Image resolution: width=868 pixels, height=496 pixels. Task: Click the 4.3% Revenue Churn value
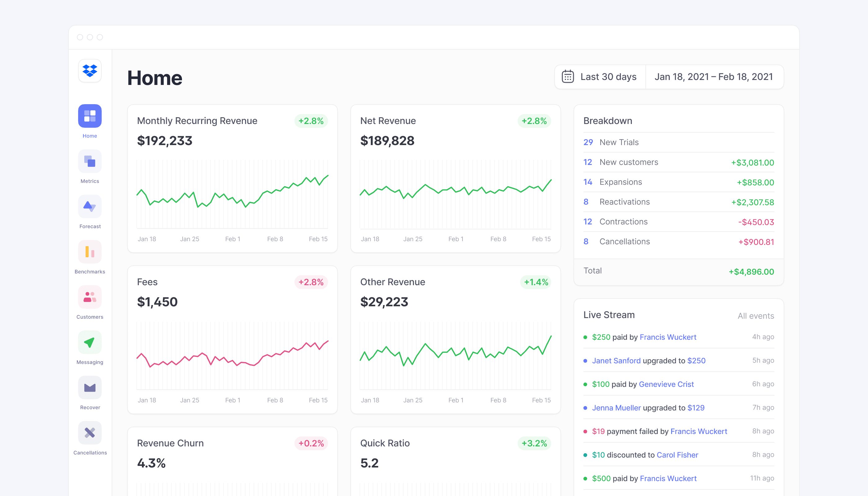[151, 463]
